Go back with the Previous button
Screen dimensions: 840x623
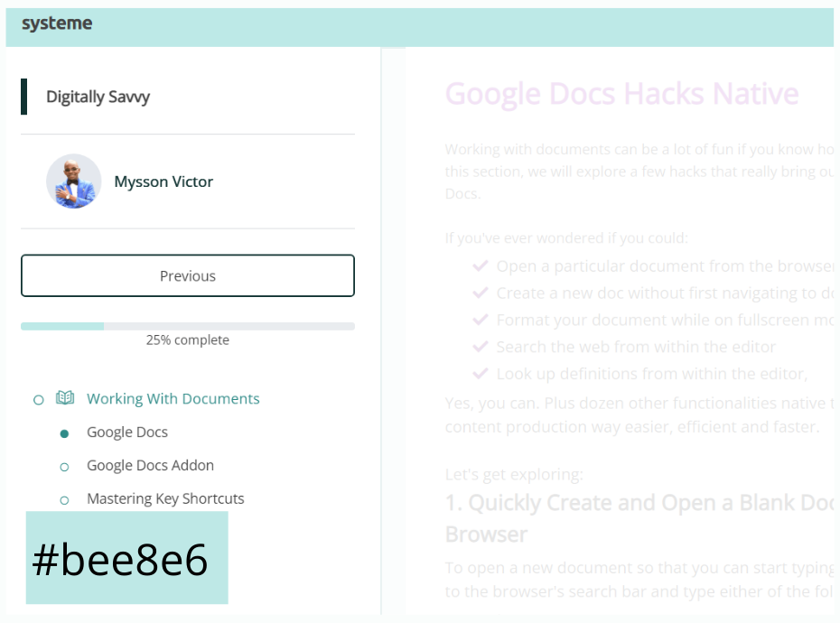click(188, 276)
